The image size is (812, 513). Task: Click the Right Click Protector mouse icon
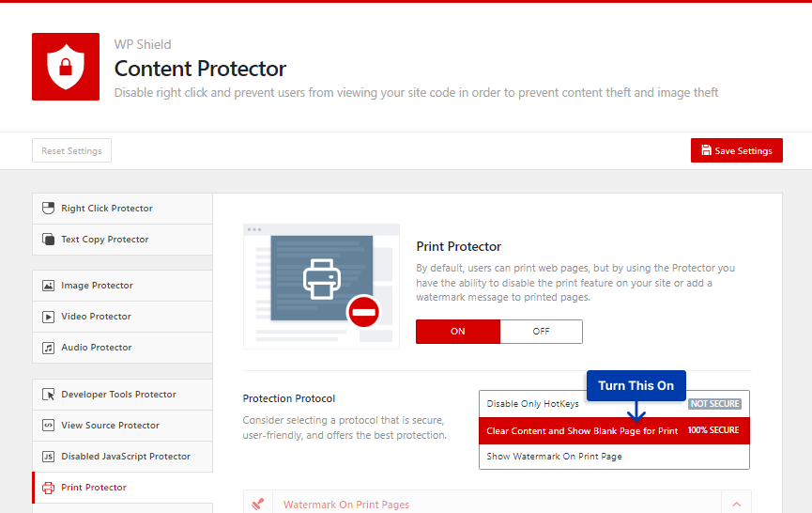pyautogui.click(x=48, y=209)
